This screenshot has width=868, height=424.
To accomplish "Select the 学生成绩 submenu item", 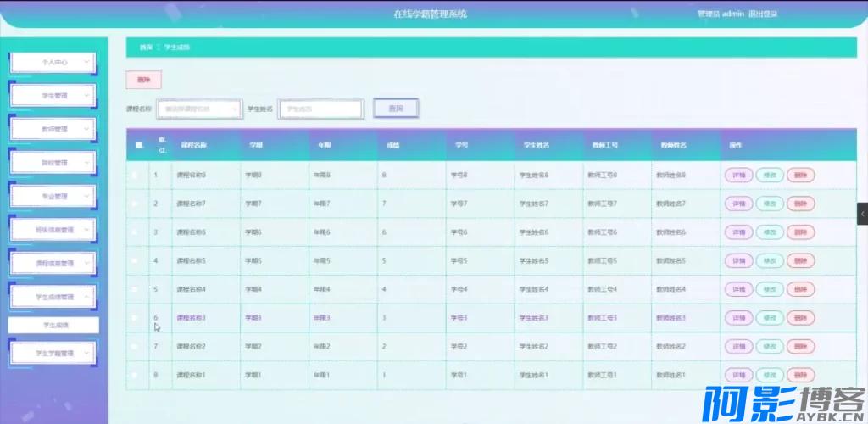I will pos(53,325).
